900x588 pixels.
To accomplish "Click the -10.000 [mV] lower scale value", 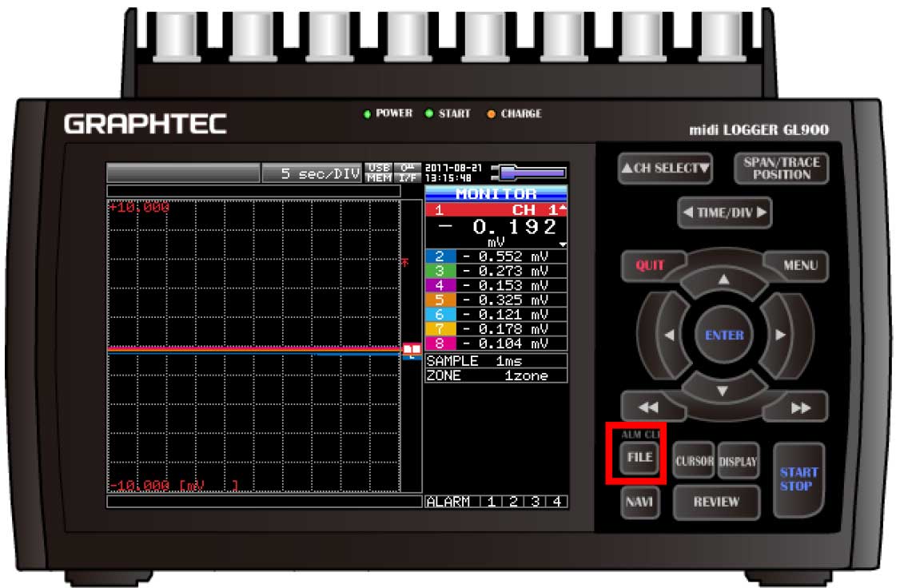I will (x=173, y=486).
